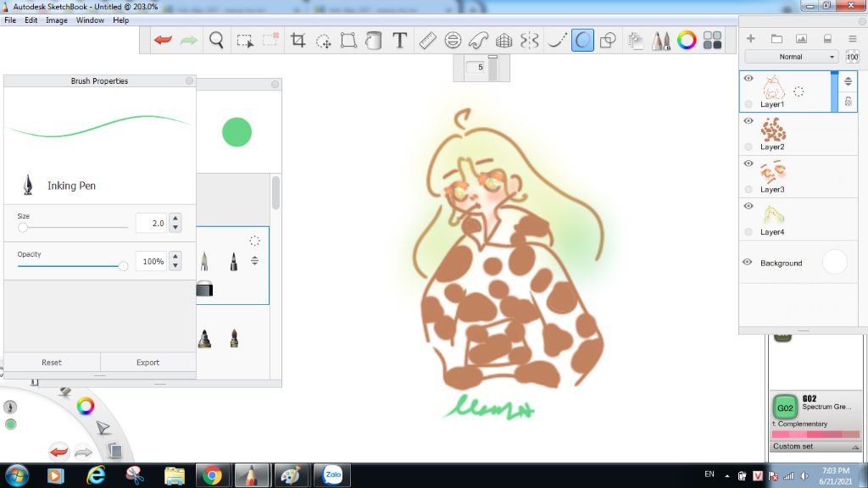The image size is (868, 488).
Task: Click the Opacity slider handle
Action: pos(123,266)
